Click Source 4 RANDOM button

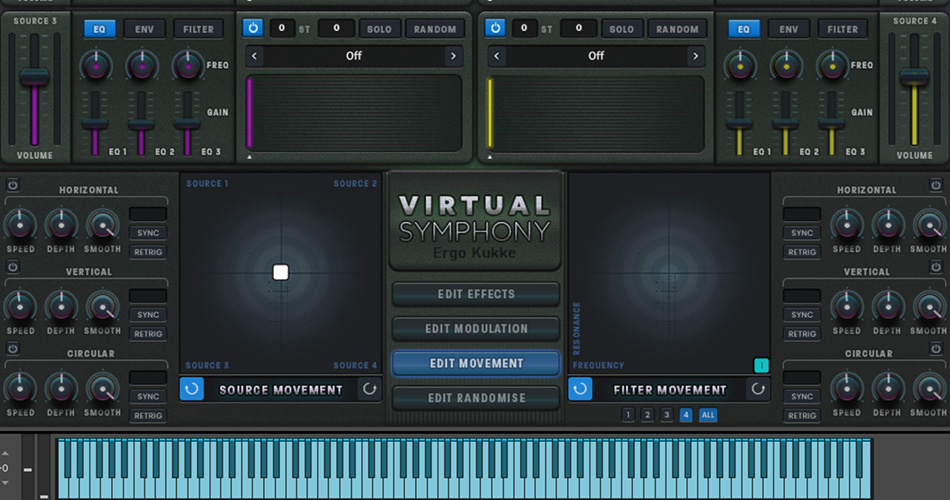[x=677, y=29]
